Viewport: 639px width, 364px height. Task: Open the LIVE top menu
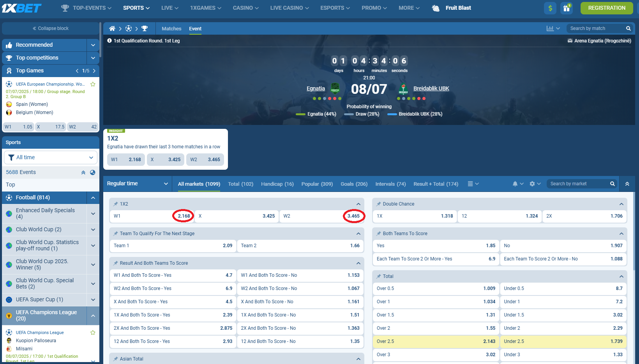(170, 8)
